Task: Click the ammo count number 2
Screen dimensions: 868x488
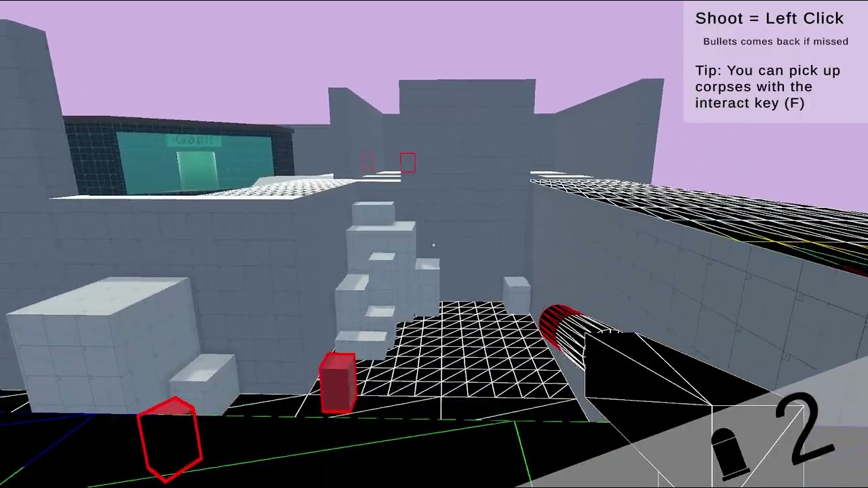Action: [x=805, y=429]
